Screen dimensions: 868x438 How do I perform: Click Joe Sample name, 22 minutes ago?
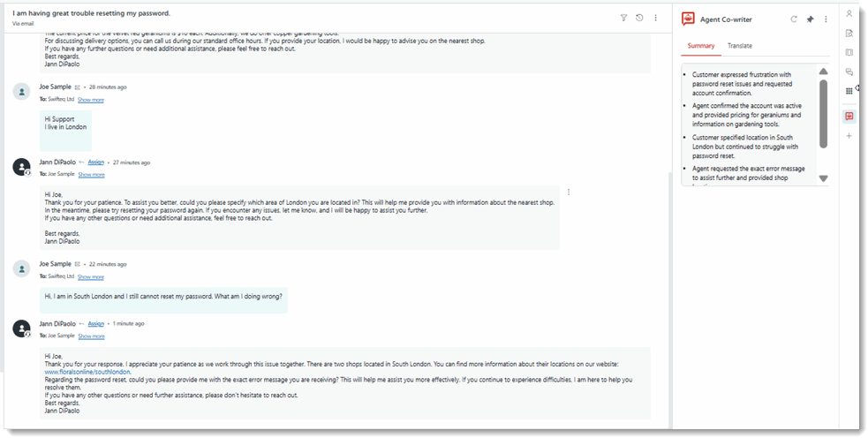56,264
